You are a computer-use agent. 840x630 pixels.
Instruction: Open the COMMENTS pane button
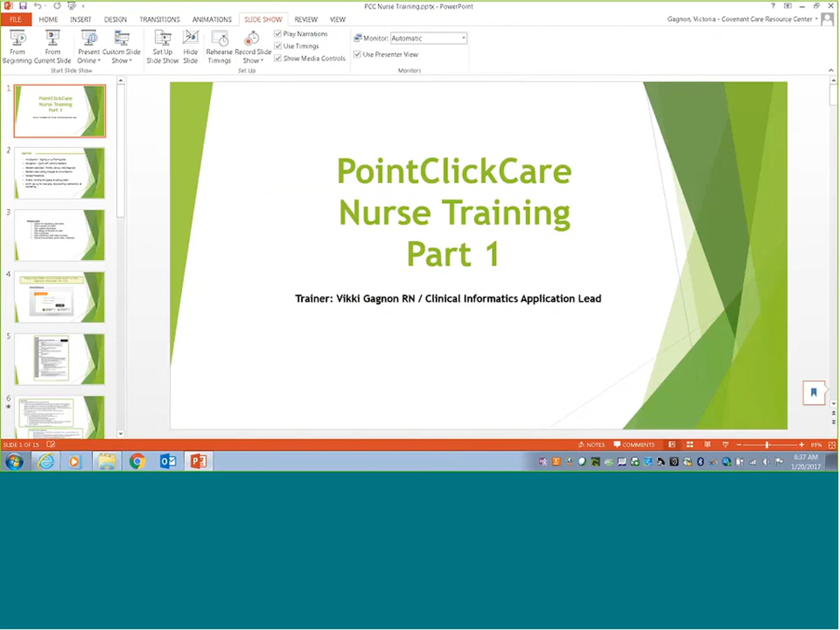point(634,445)
